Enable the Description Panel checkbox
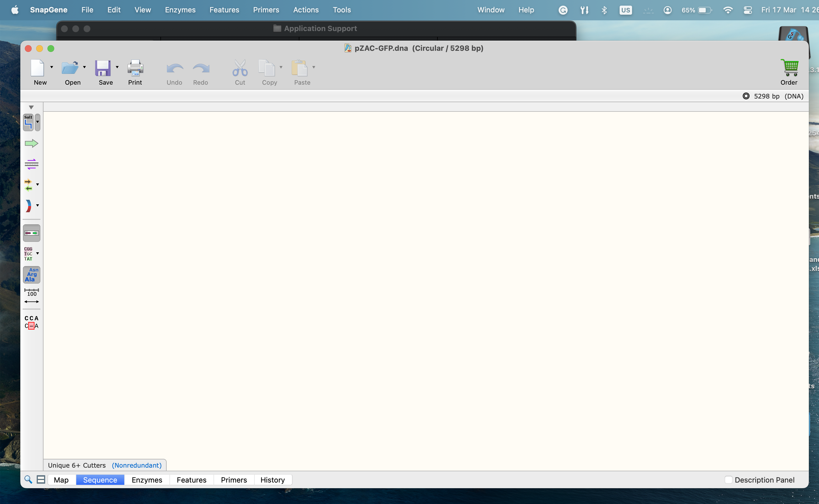Viewport: 819px width, 504px height. 728,480
